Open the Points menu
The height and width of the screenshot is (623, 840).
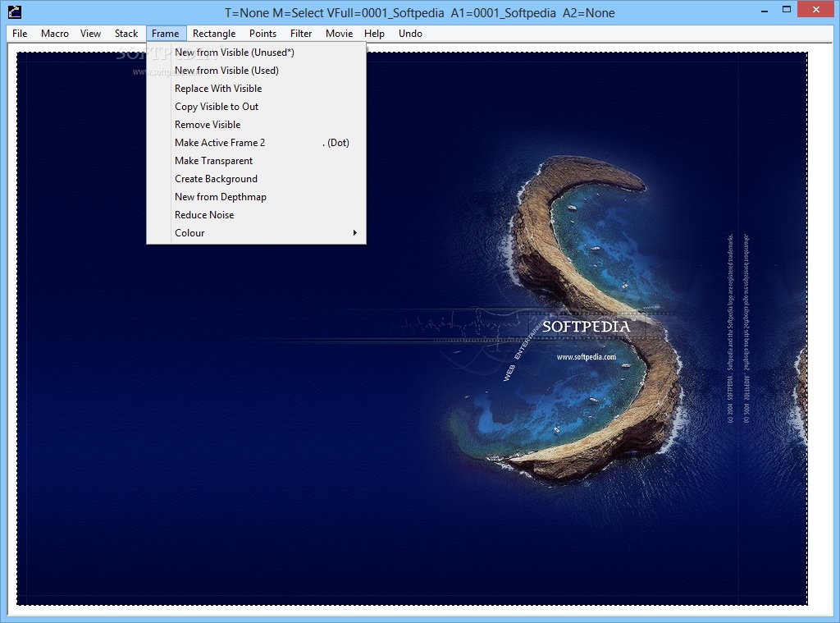click(262, 33)
